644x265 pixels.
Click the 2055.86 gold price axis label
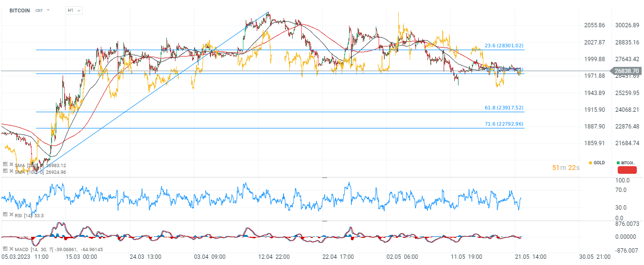[x=594, y=25]
